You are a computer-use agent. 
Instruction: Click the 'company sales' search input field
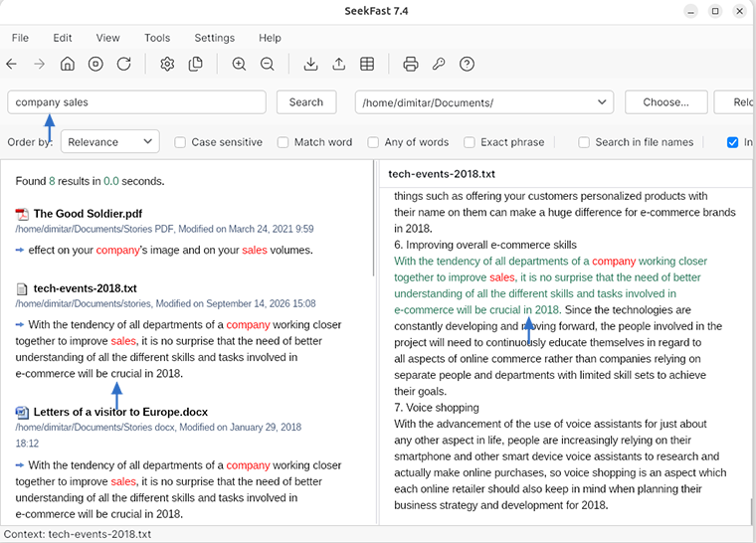[x=136, y=102]
